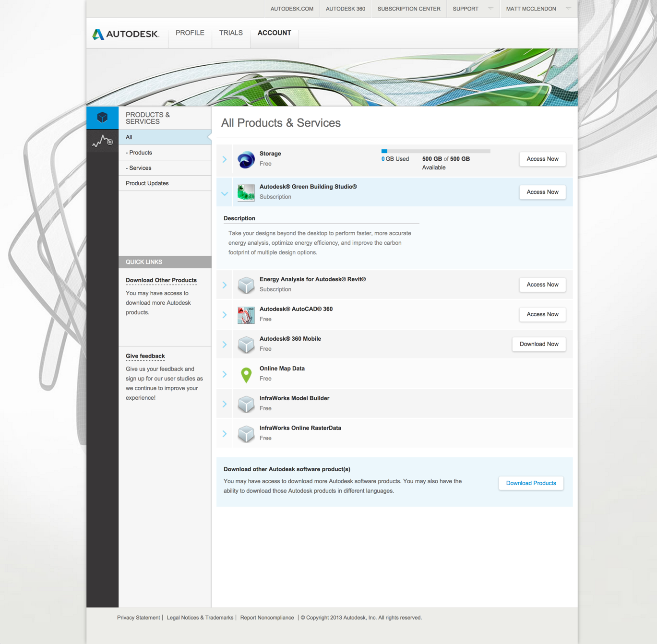Image resolution: width=657 pixels, height=644 pixels.
Task: Click the Download Products button
Action: point(531,483)
